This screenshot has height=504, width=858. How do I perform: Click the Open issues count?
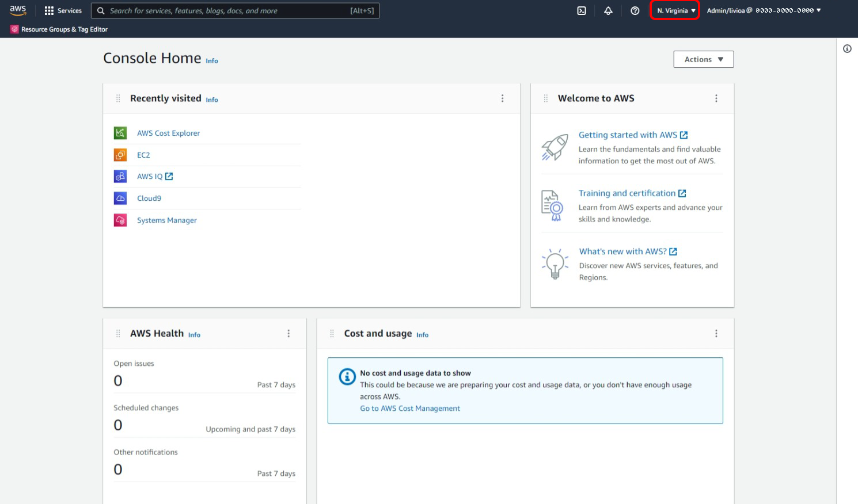[118, 381]
